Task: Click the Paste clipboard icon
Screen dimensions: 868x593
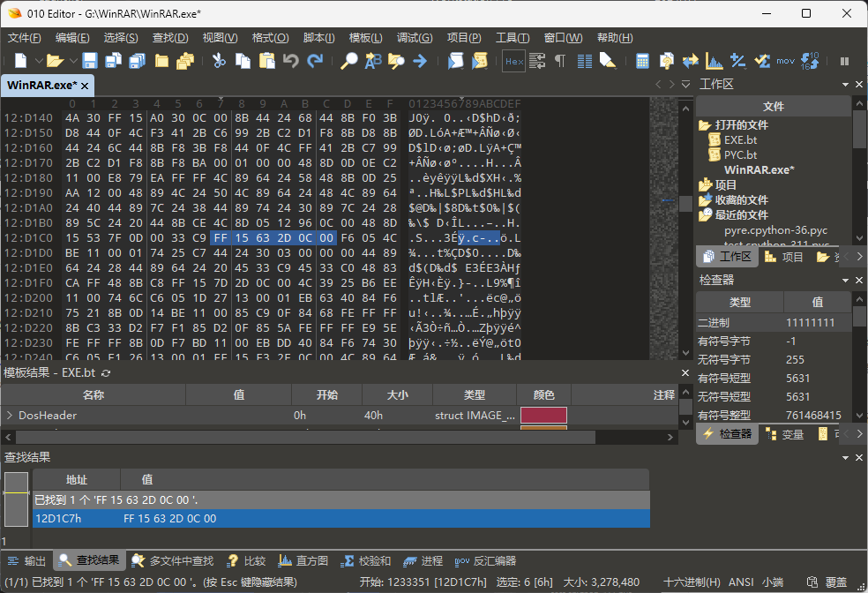Action: pos(266,60)
